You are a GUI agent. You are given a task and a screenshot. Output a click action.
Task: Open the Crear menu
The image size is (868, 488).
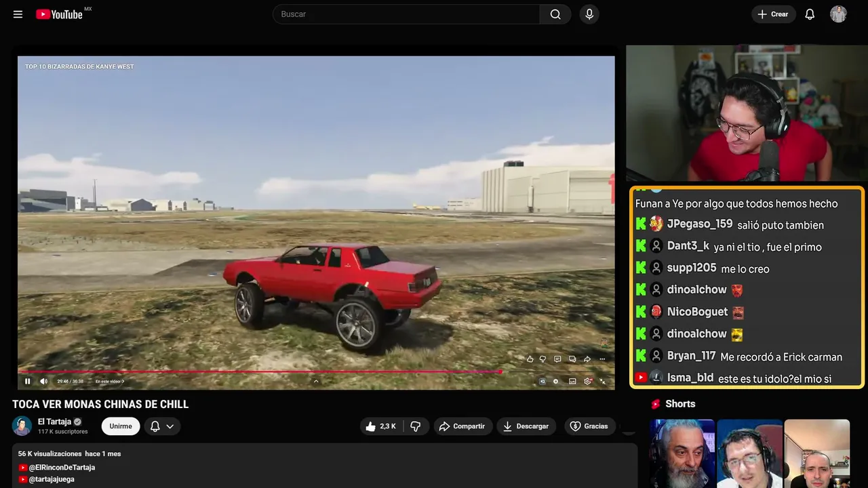[773, 14]
